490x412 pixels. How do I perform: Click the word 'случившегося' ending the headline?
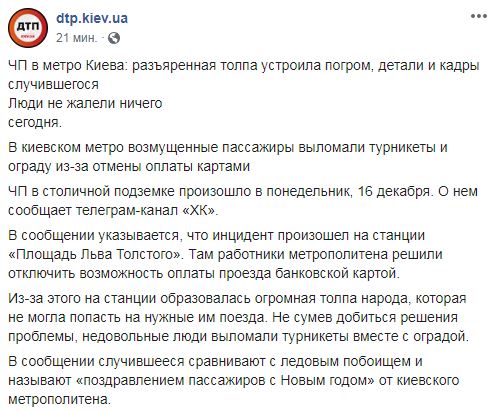pos(53,84)
